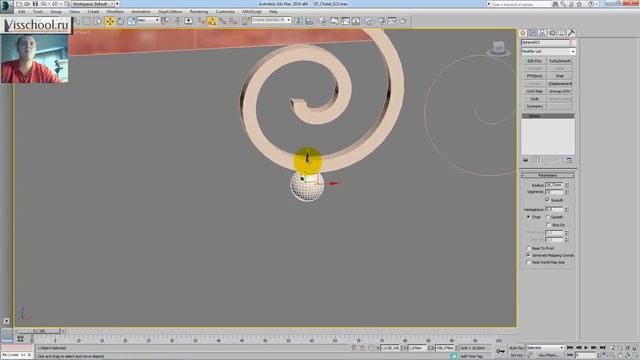The width and height of the screenshot is (640, 360).
Task: Click the UVW Map modifier button
Action: [x=534, y=91]
